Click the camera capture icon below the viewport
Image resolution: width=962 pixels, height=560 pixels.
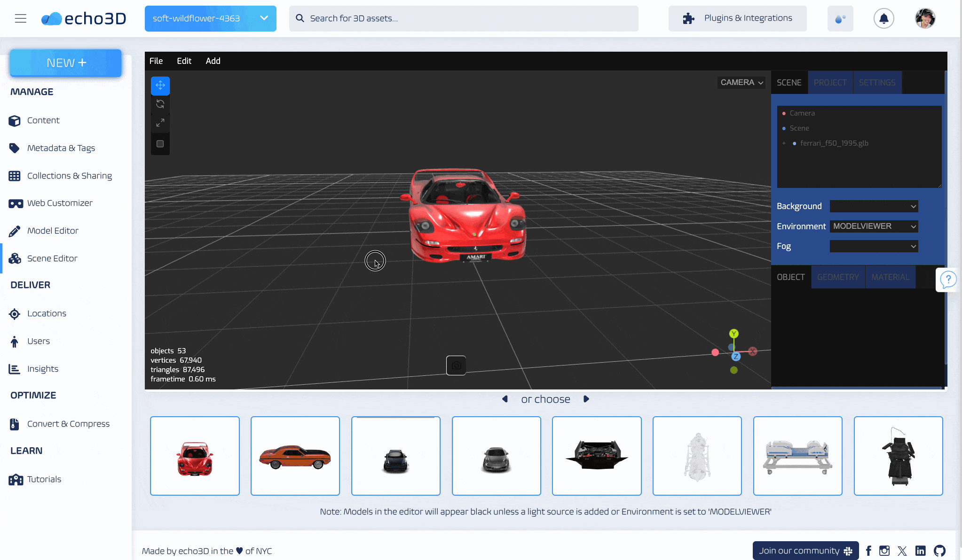456,365
